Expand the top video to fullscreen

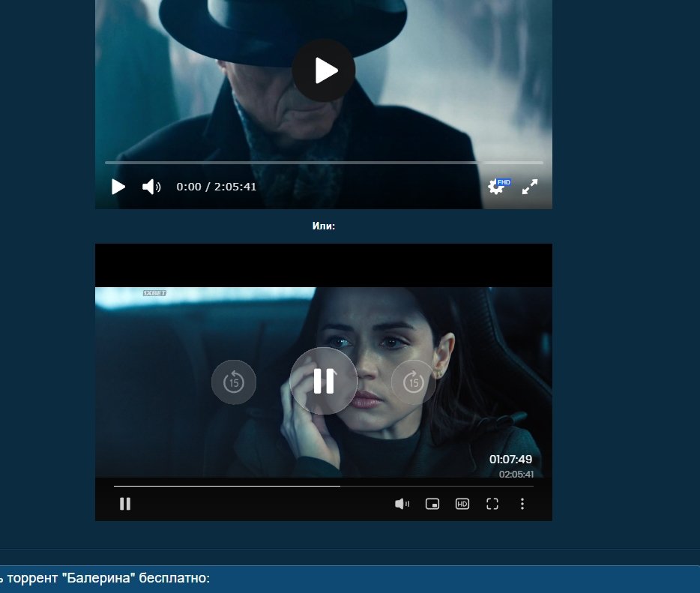[x=530, y=187]
